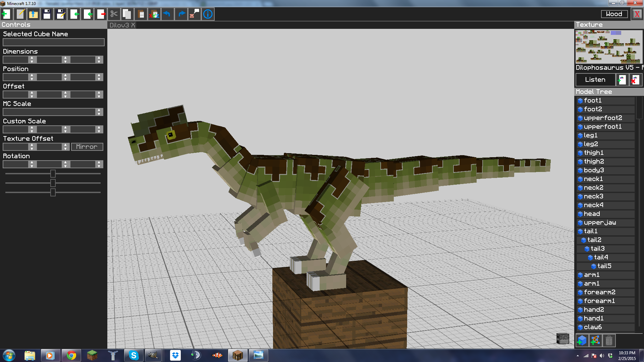Save the model with floppy disk icon
Viewport: 644px width, 362px height.
(x=47, y=14)
